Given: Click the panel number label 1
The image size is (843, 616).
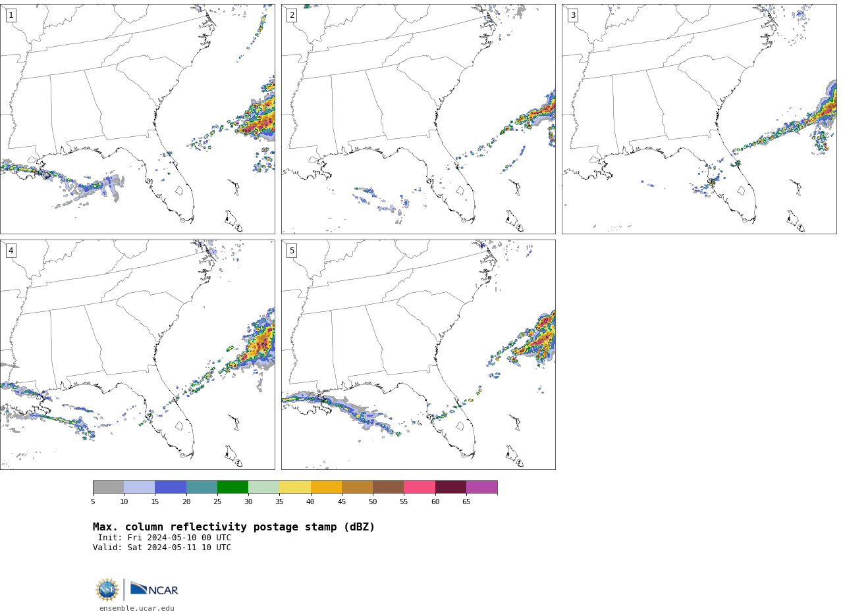Looking at the screenshot, I should (x=11, y=15).
